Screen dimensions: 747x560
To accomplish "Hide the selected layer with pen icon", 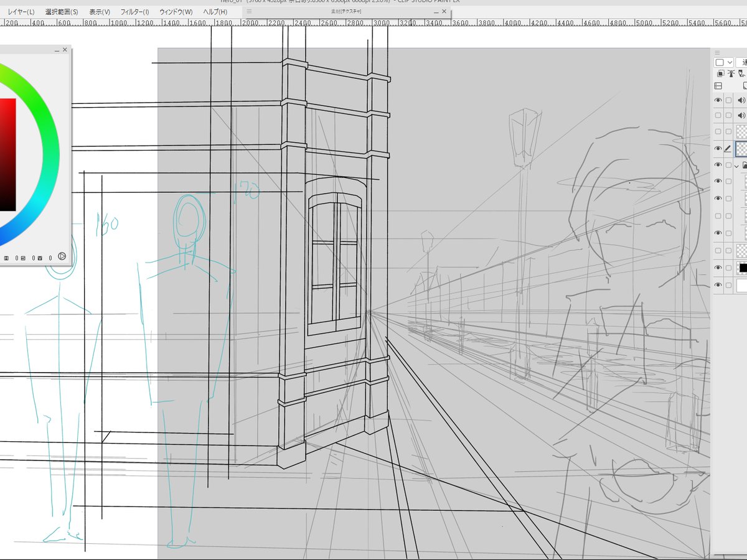I will [718, 149].
